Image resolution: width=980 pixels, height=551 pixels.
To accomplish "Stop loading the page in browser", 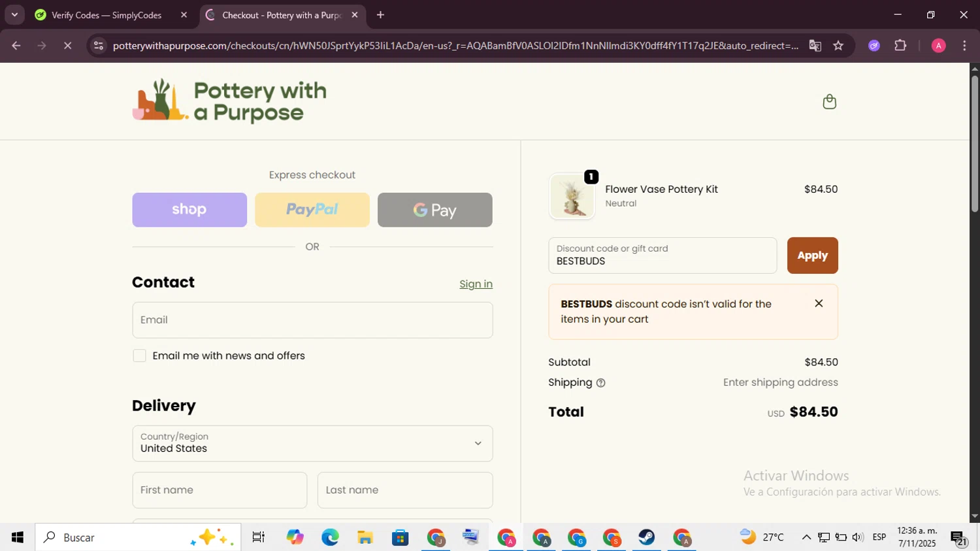I will (67, 46).
